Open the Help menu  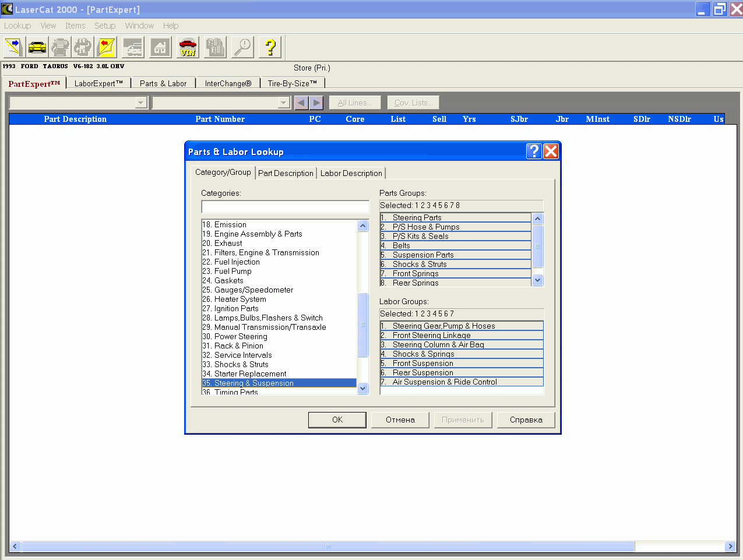point(171,26)
